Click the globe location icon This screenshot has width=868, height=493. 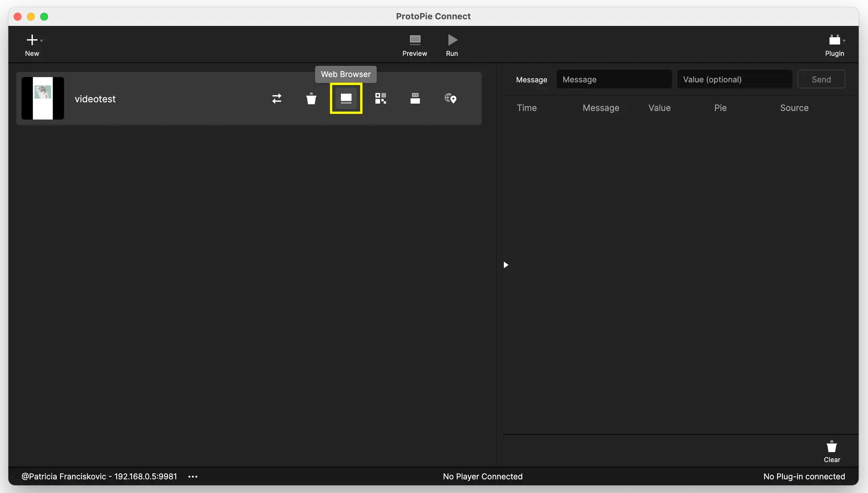coord(450,99)
